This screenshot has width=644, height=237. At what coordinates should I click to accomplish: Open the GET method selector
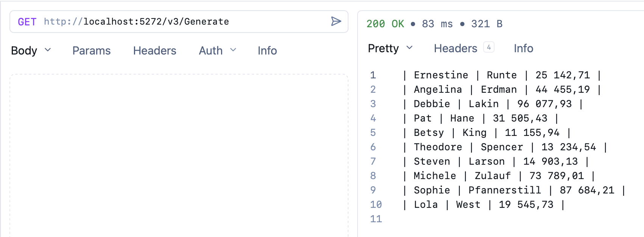[27, 22]
